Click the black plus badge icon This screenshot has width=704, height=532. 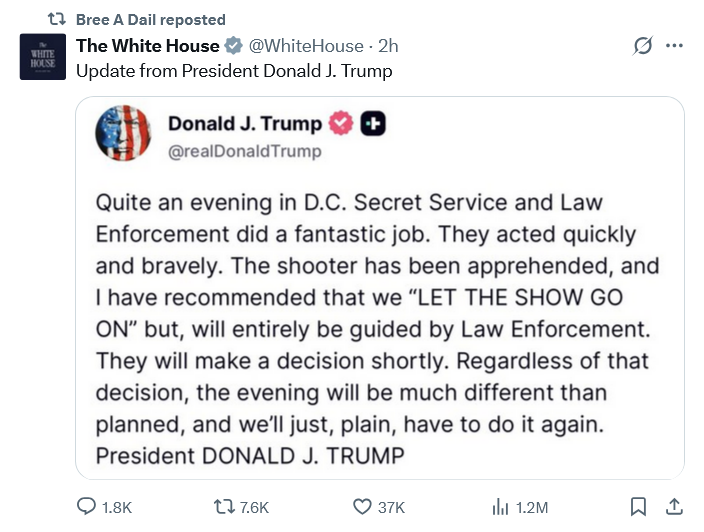click(373, 123)
